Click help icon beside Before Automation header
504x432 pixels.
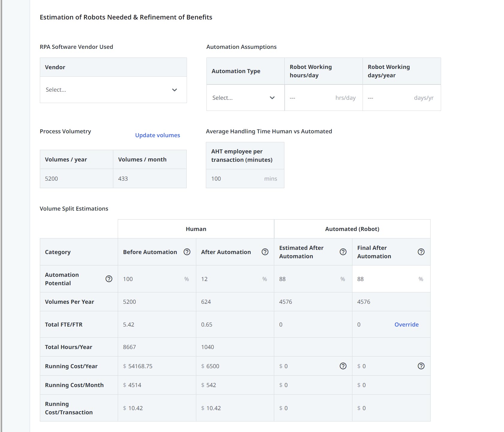[187, 252]
